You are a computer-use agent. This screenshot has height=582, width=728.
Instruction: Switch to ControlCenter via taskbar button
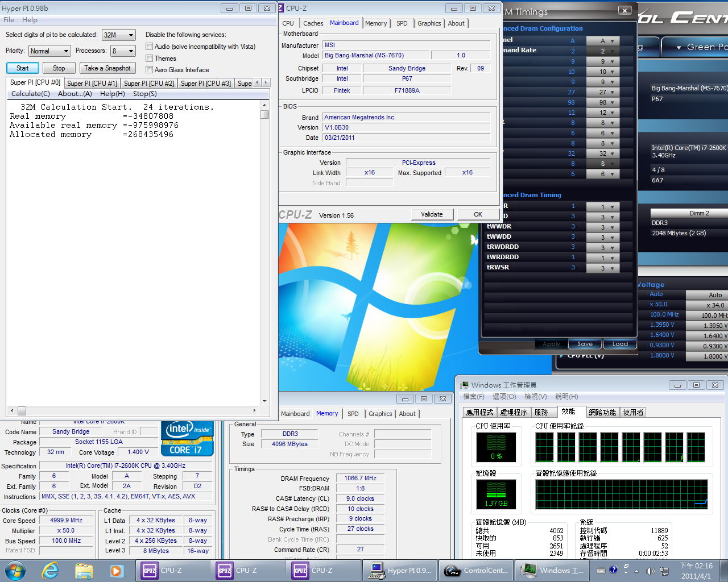click(476, 571)
